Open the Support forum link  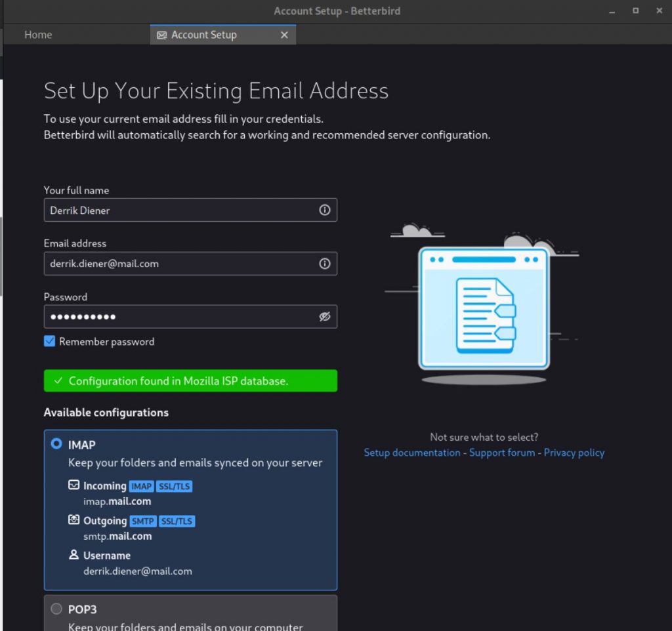click(x=501, y=453)
